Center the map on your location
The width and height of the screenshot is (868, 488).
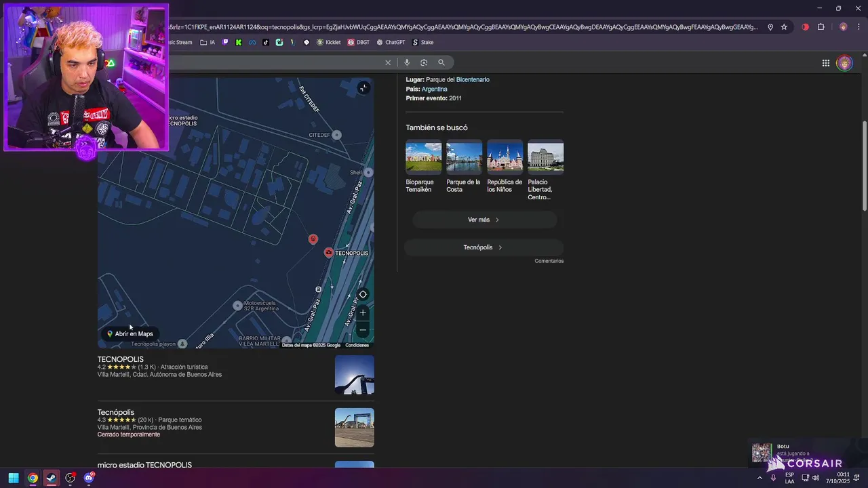(363, 294)
